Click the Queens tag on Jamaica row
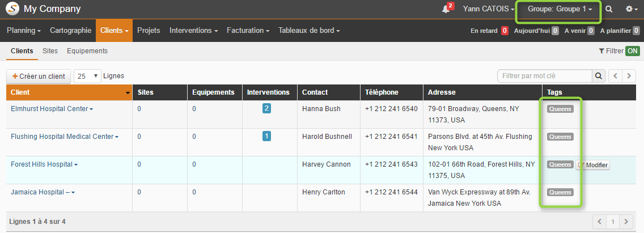 tap(560, 192)
